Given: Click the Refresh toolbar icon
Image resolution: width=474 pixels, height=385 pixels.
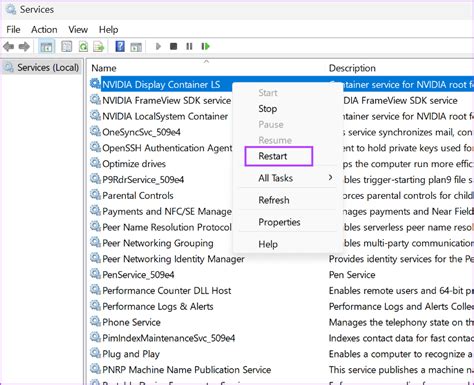Looking at the screenshot, I should (83, 46).
